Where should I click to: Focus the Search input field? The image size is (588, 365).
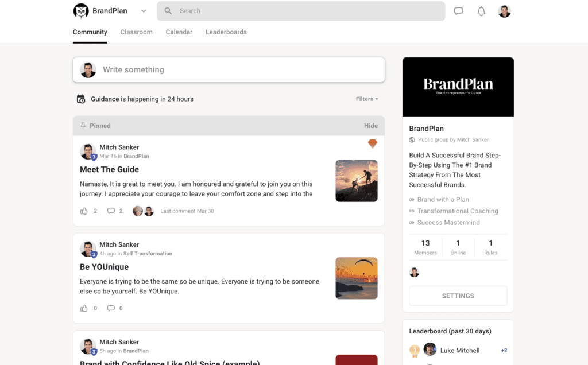tap(301, 11)
